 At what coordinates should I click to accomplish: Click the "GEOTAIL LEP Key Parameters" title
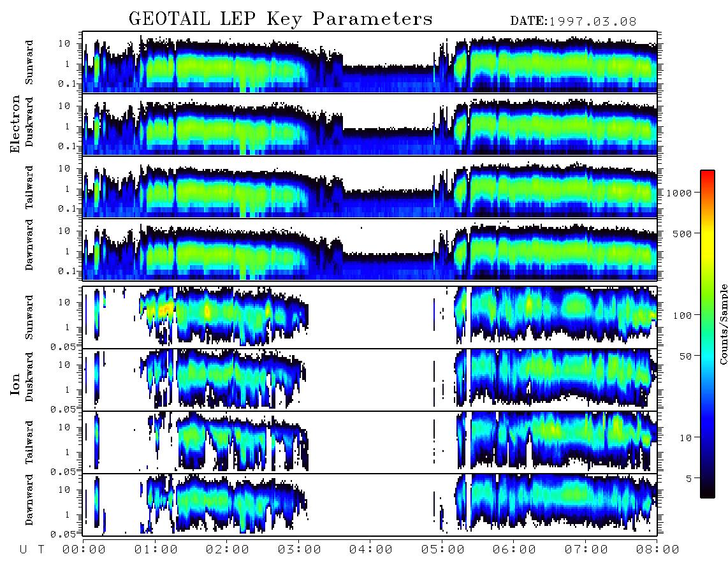coord(280,18)
